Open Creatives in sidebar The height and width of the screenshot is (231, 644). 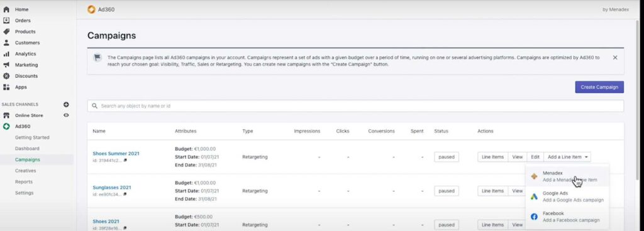(25, 171)
